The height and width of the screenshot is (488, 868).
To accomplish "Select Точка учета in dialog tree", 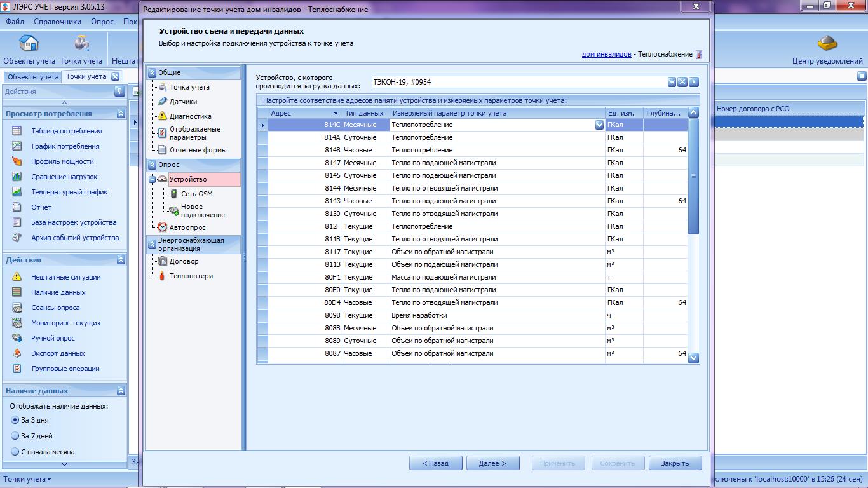I will 189,87.
